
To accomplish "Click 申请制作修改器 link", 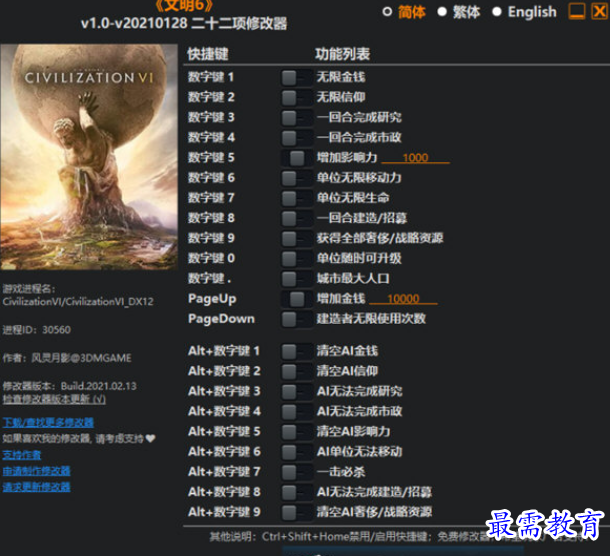I will (37, 471).
